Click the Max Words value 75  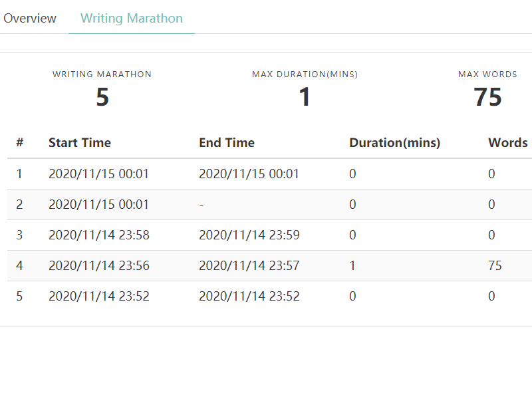[x=487, y=97]
